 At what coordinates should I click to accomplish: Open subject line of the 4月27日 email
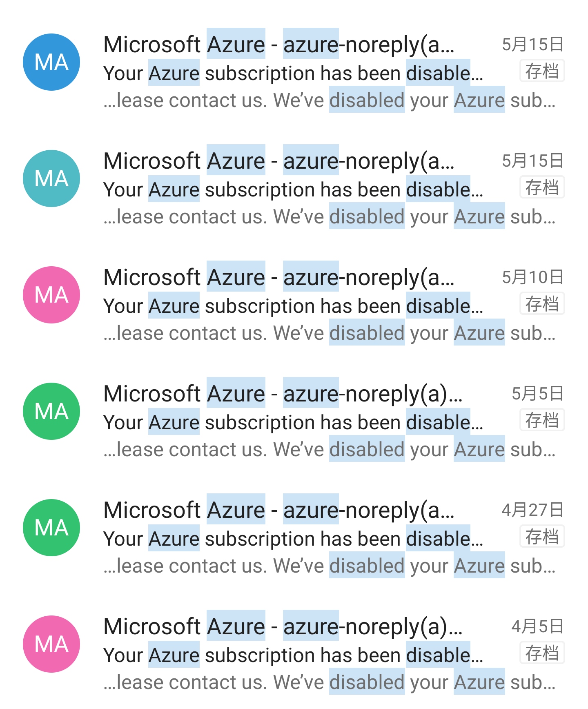[293, 539]
